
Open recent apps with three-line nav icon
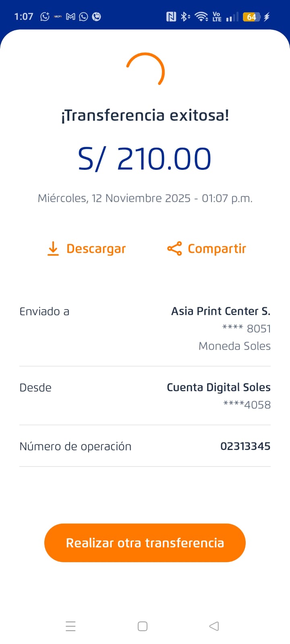(70, 626)
